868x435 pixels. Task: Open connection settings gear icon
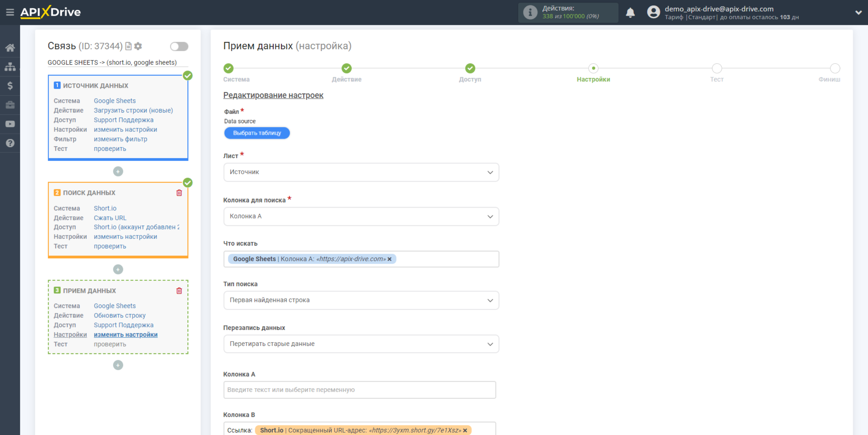[x=138, y=46]
